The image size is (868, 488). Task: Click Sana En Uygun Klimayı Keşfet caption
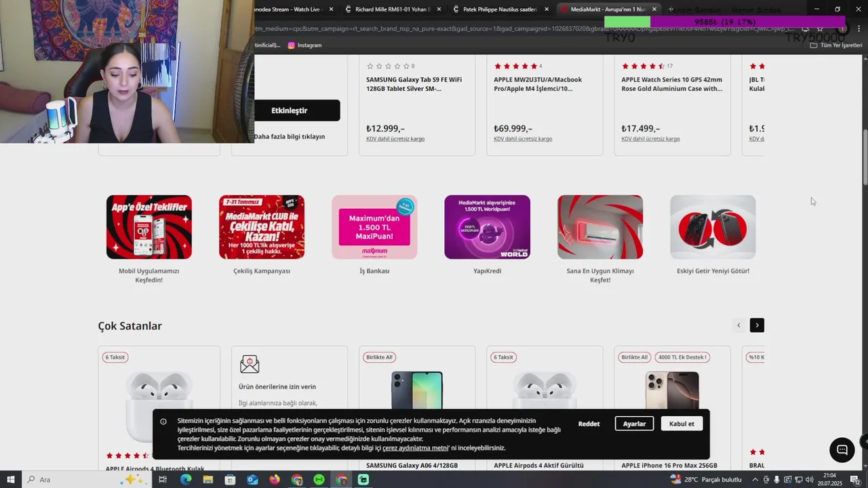click(600, 275)
